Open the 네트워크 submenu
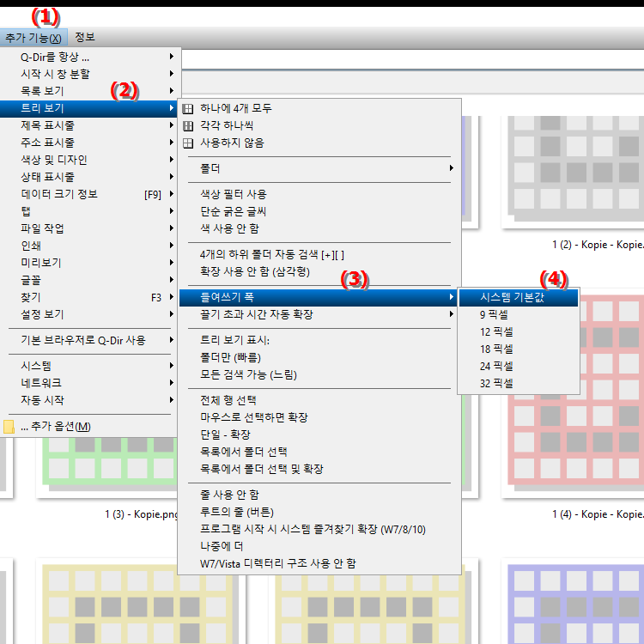This screenshot has width=644, height=644. pos(88,383)
